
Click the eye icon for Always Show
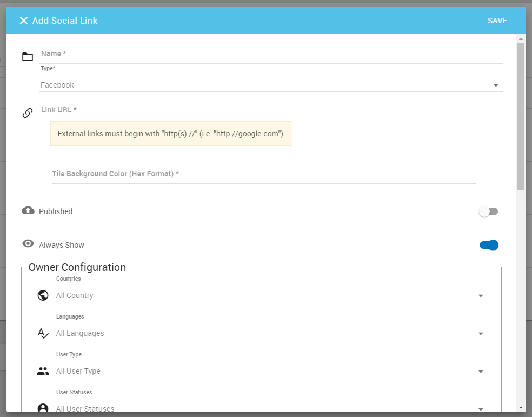coord(28,244)
